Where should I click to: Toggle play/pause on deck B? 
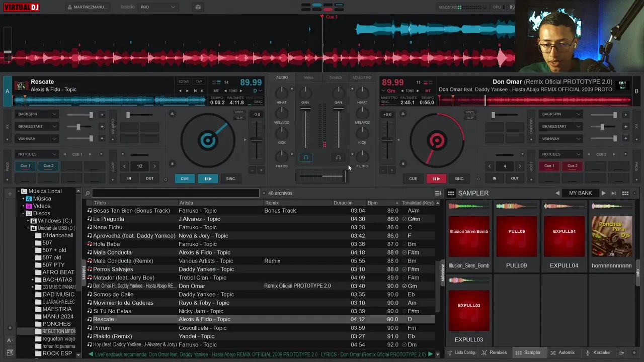(436, 178)
